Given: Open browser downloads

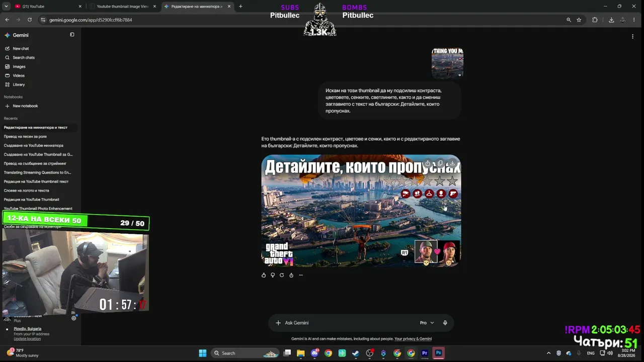Looking at the screenshot, I should click(611, 20).
